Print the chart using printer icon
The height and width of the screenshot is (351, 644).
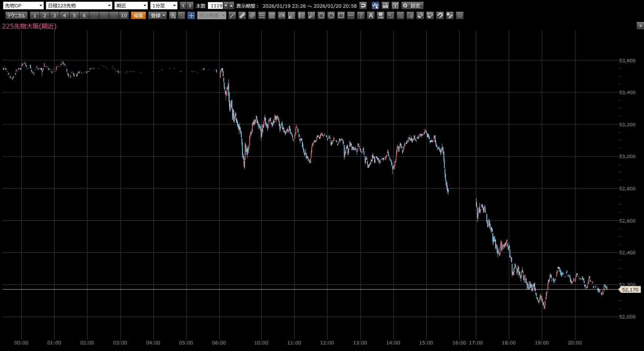tap(385, 5)
